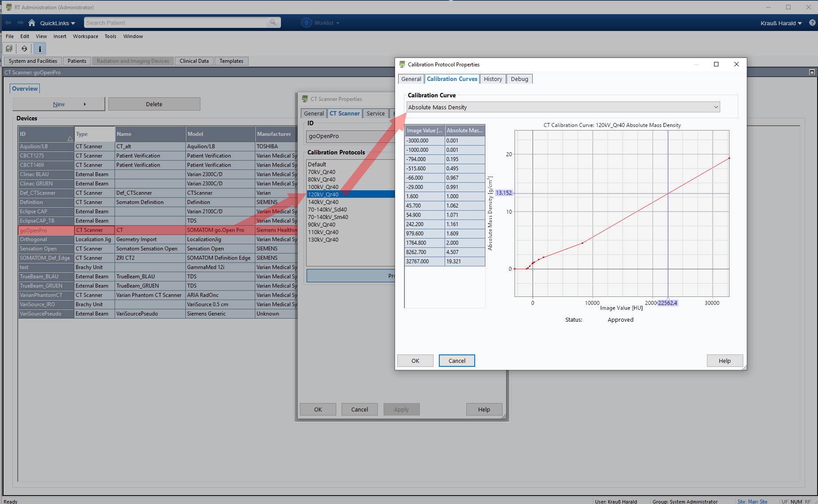Expand the Krauß Harald user menu

[x=781, y=23]
